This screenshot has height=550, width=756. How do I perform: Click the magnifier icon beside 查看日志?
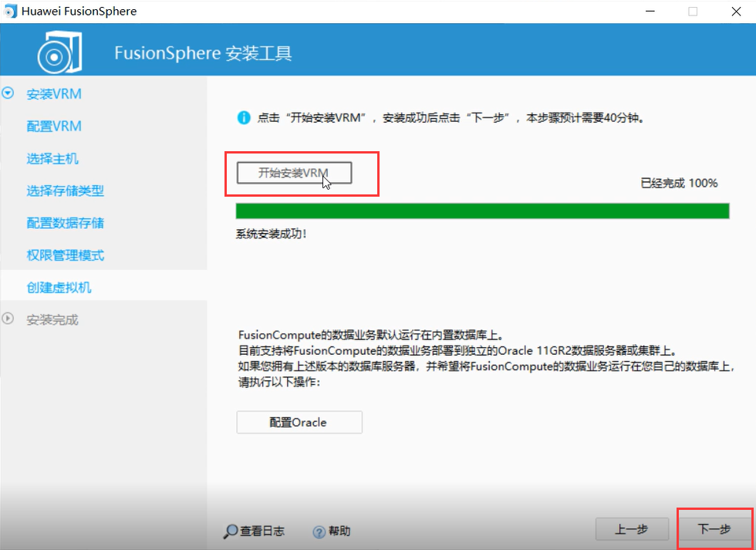tap(231, 531)
